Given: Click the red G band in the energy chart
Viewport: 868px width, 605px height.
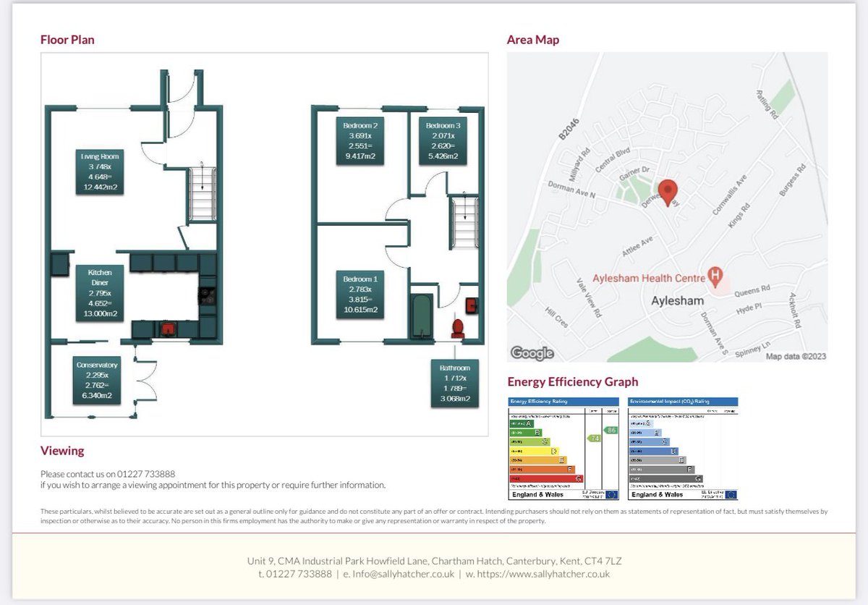Looking at the screenshot, I should [x=546, y=478].
